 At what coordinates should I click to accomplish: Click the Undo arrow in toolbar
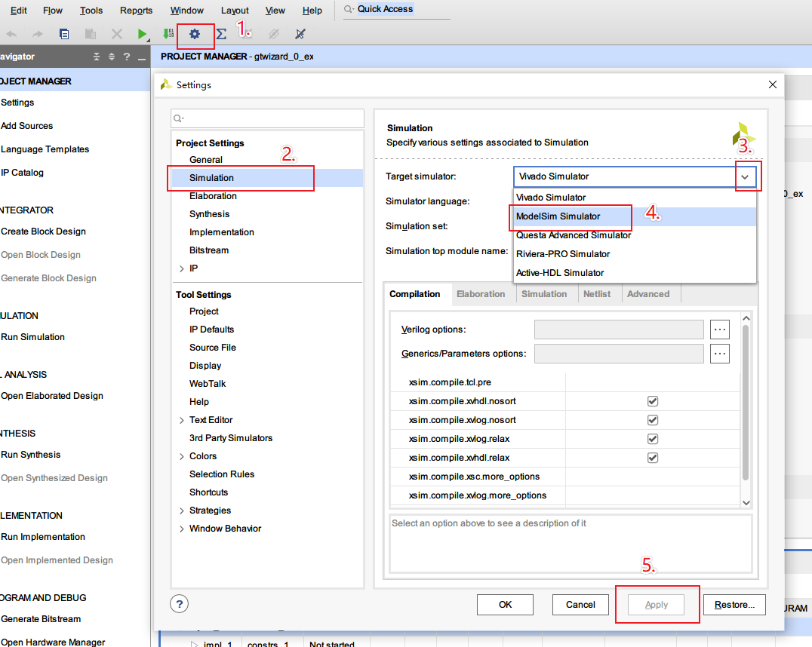click(x=11, y=34)
